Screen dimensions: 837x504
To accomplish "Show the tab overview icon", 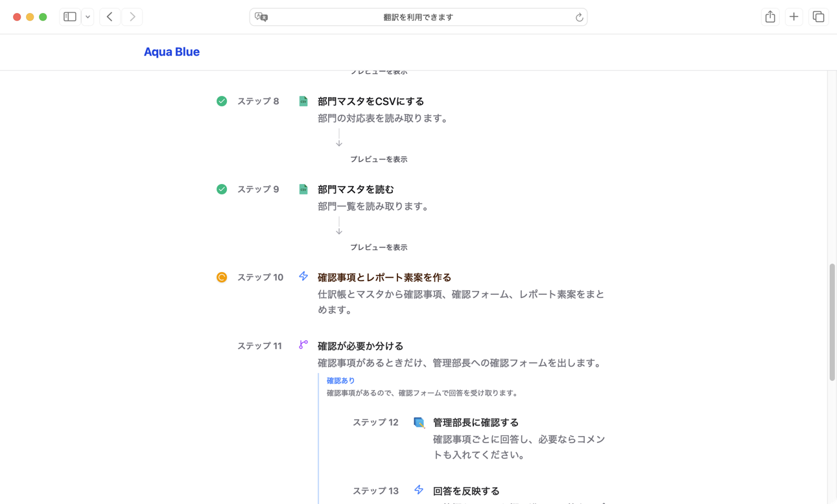I will (x=818, y=17).
